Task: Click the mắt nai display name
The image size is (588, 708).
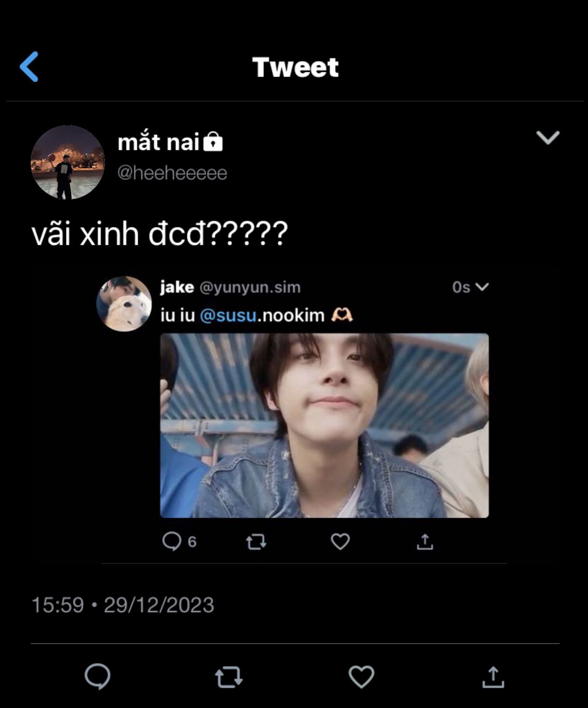Action: click(158, 142)
